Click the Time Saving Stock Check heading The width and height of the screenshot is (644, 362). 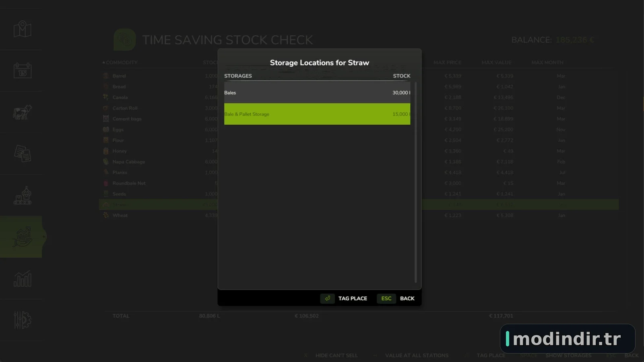point(227,40)
